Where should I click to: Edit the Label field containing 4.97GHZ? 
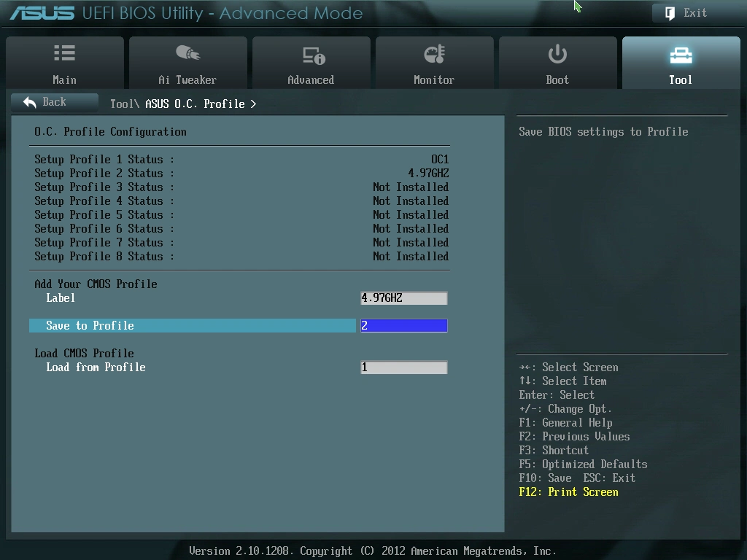coord(404,298)
